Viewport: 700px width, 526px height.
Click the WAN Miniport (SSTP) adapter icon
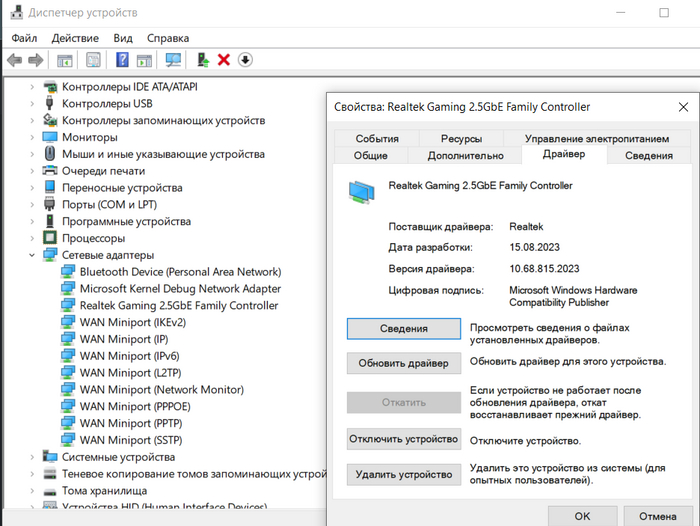pos(68,440)
